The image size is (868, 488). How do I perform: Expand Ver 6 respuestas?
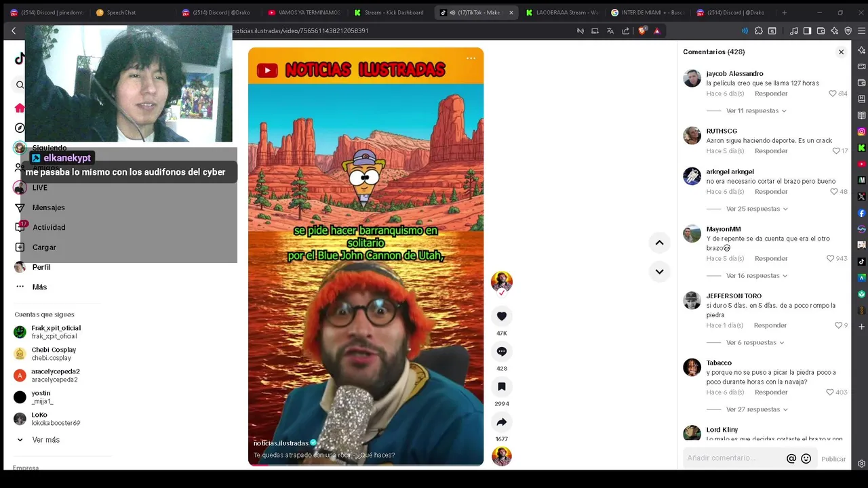pyautogui.click(x=754, y=342)
